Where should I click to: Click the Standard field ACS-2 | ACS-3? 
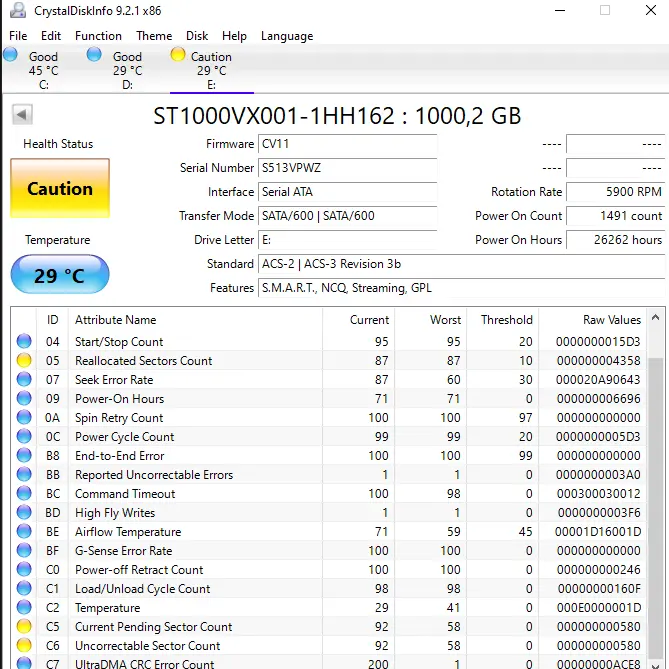point(461,264)
